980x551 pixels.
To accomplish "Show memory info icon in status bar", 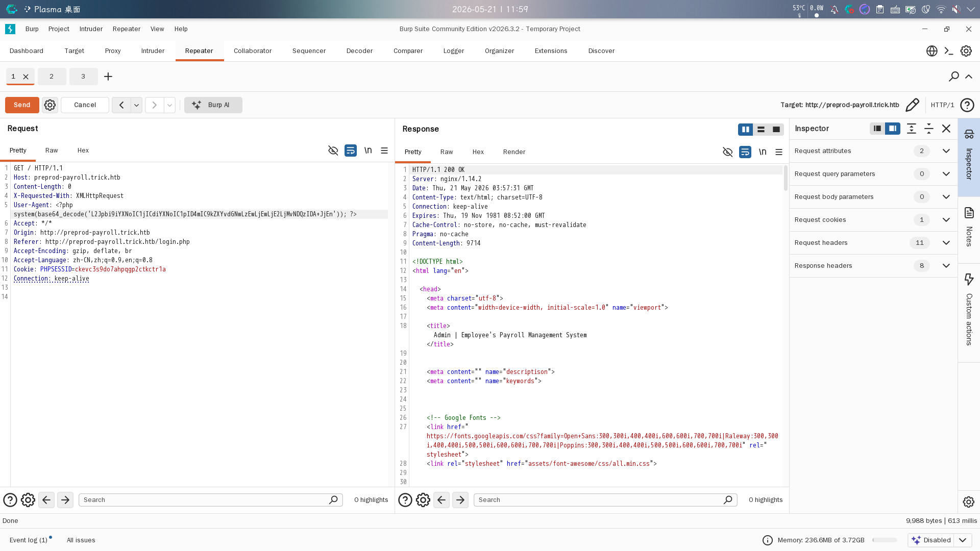I will tap(768, 540).
